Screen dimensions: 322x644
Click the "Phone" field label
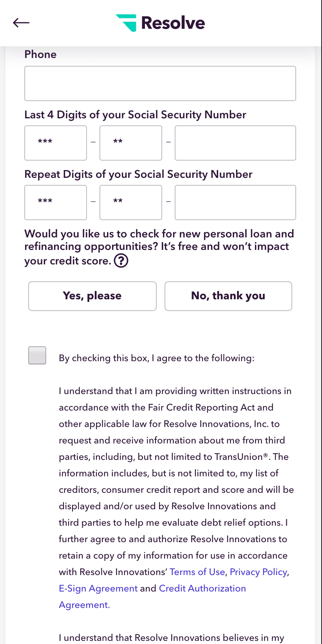click(40, 54)
